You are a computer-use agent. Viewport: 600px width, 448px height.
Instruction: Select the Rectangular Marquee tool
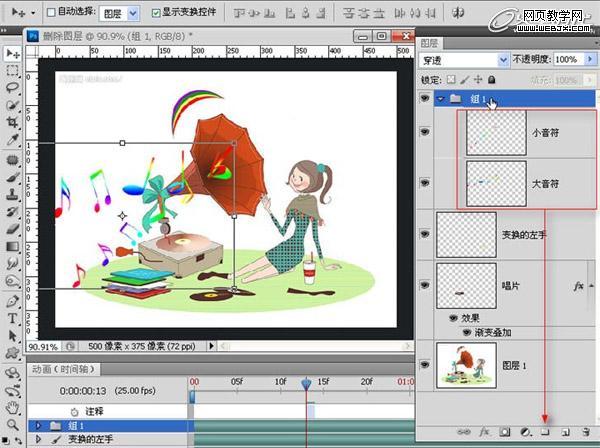13,71
